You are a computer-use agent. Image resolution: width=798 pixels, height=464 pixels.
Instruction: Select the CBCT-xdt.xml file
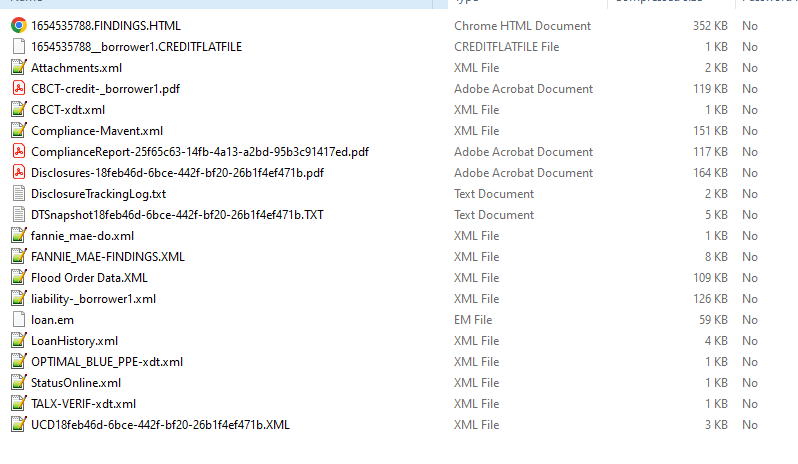point(68,110)
